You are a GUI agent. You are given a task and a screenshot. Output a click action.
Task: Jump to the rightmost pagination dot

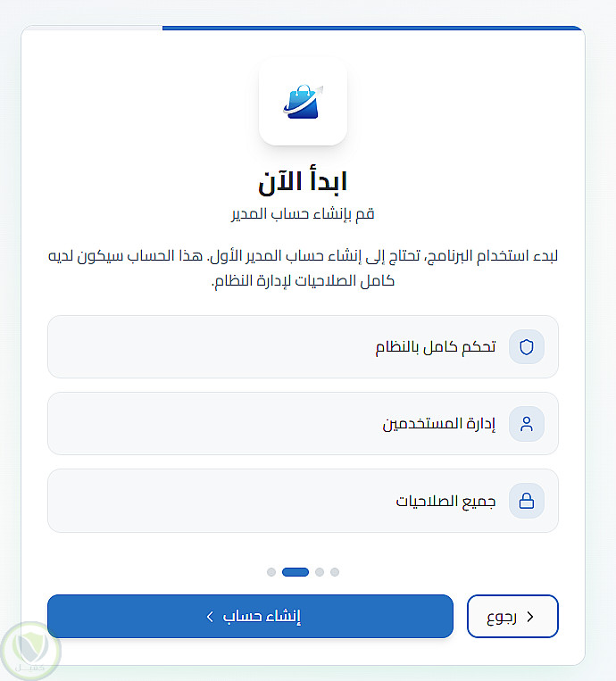(x=335, y=572)
